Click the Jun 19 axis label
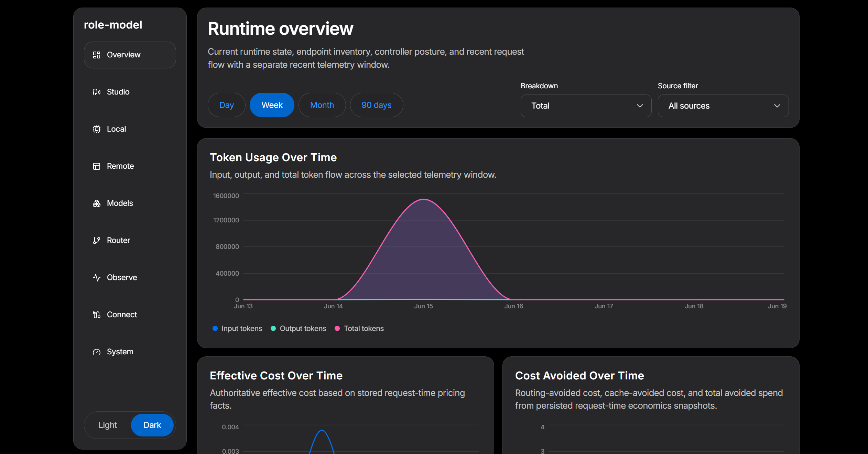The image size is (868, 454). pos(777,306)
